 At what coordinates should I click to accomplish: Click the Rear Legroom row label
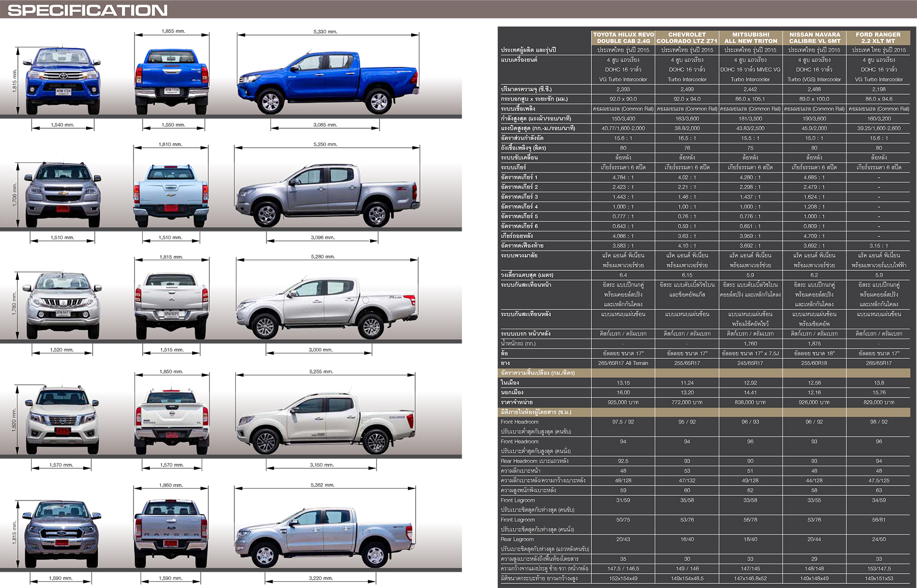517,539
